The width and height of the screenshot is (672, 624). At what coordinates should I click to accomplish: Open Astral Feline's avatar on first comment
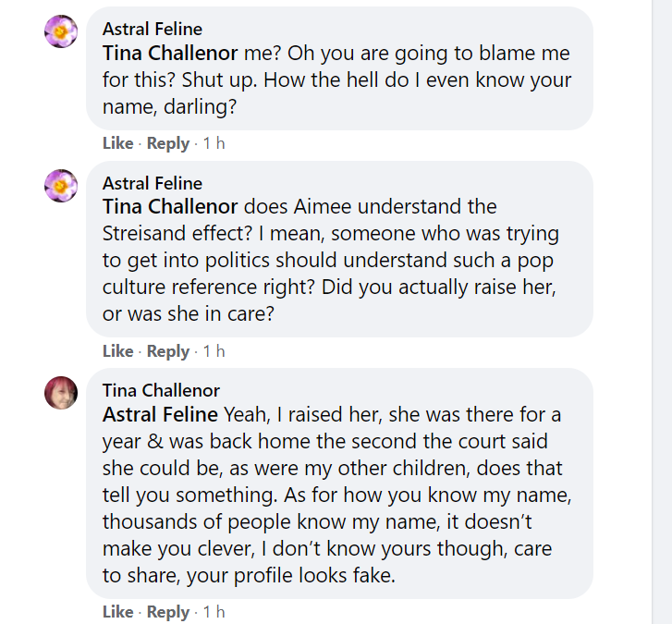(61, 31)
